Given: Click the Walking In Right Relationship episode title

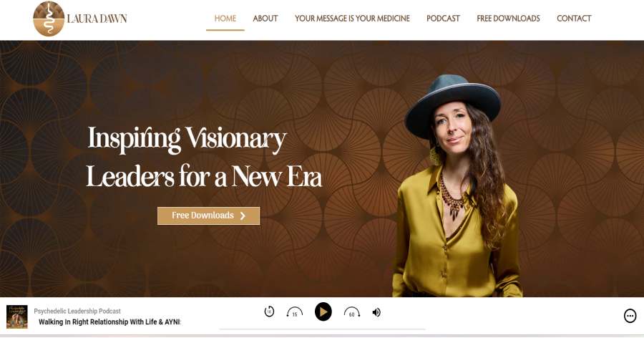Looking at the screenshot, I should pos(109,322).
